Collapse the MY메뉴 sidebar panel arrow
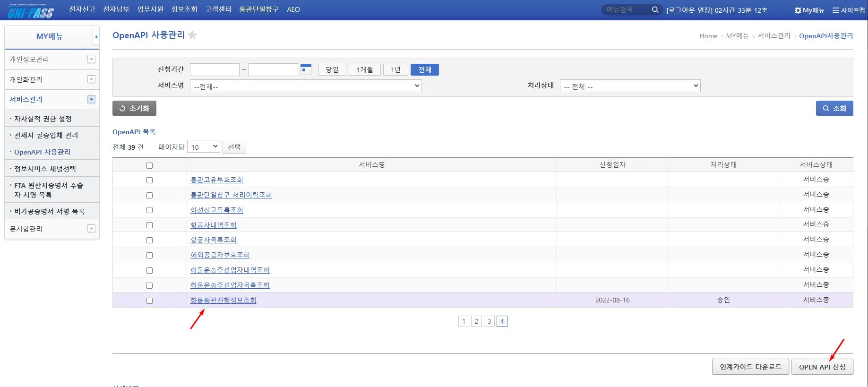This screenshot has height=387, width=868. pyautogui.click(x=96, y=37)
